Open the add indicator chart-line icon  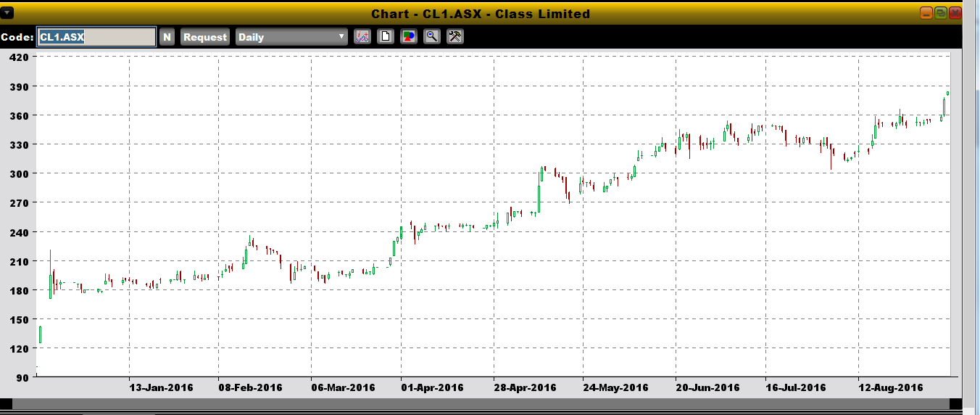[x=362, y=36]
